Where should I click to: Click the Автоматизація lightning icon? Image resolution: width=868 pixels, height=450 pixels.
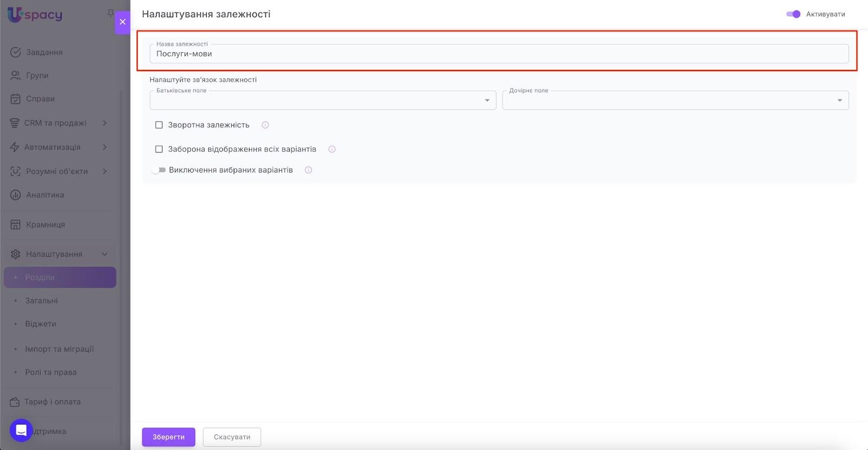(15, 147)
